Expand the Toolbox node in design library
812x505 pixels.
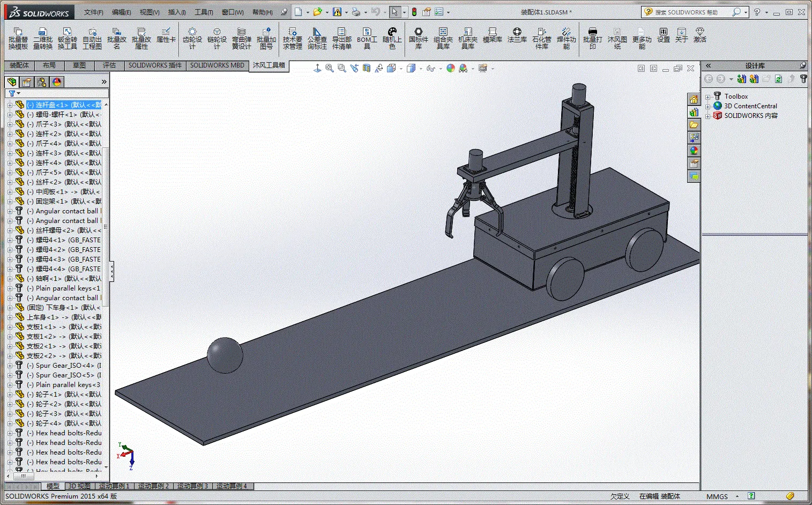pyautogui.click(x=707, y=97)
